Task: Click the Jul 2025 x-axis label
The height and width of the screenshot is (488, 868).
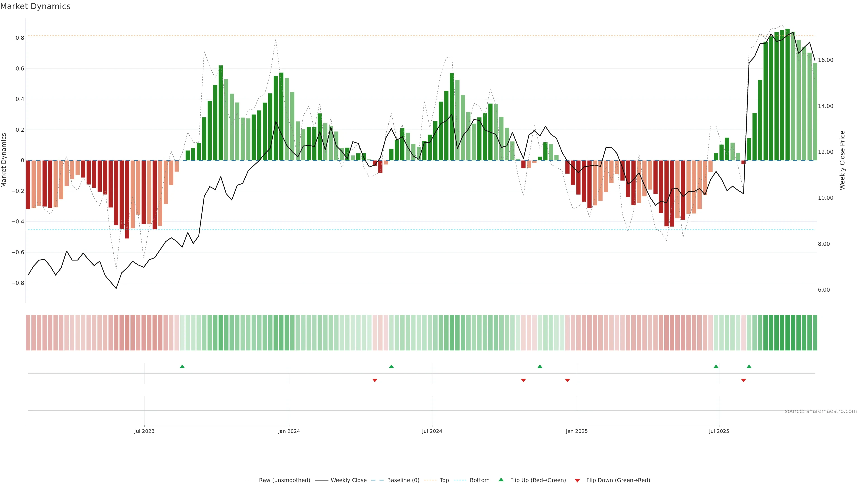Action: point(719,431)
